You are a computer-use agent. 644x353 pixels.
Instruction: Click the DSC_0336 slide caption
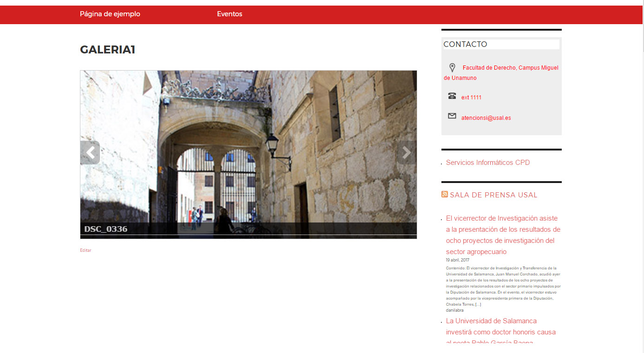pos(106,229)
